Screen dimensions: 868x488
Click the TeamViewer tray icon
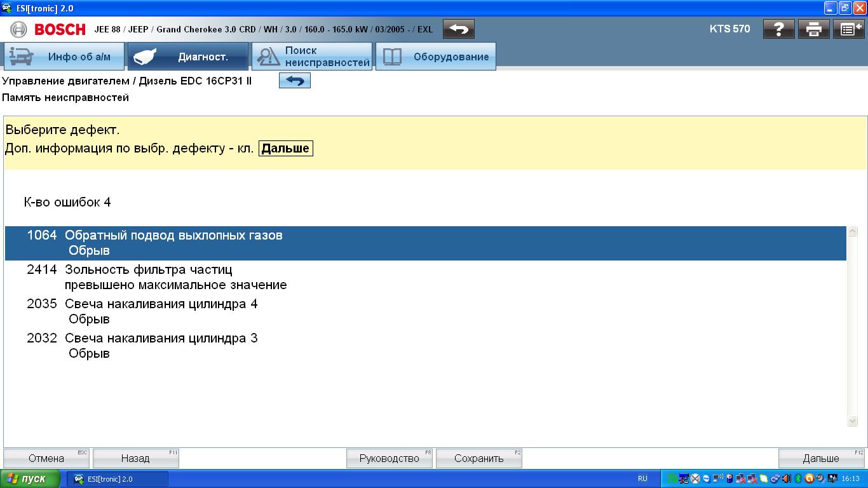point(707,478)
